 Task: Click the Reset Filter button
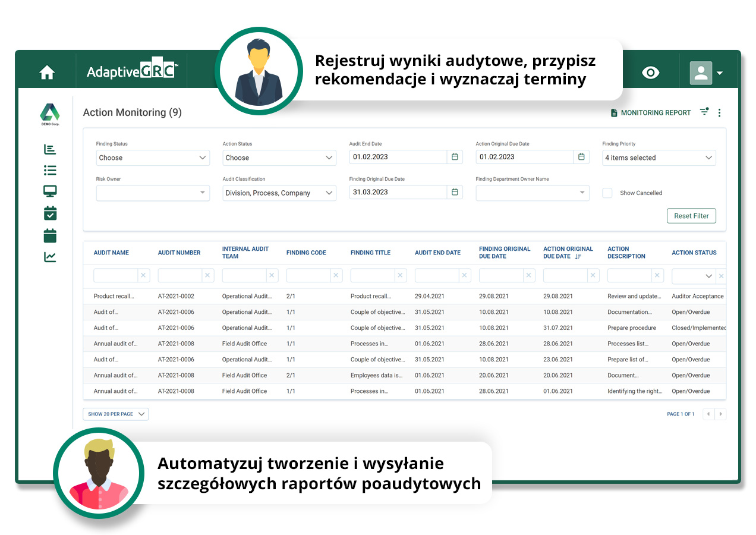[691, 216]
